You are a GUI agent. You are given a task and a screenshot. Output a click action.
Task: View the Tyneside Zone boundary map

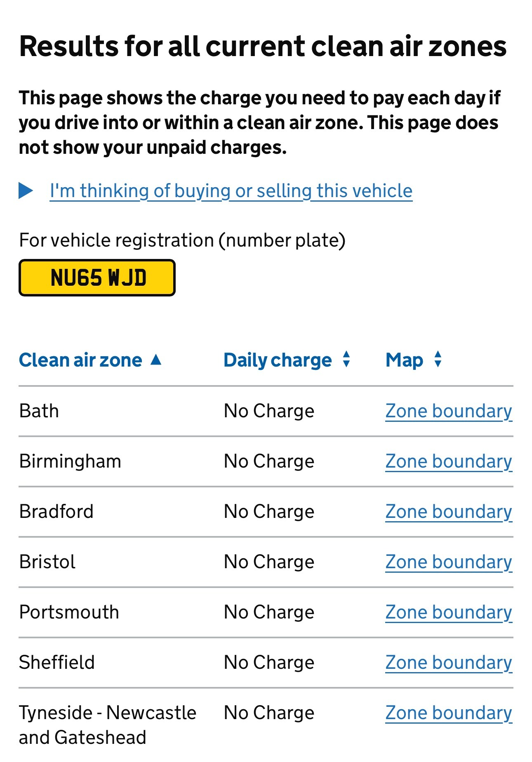(x=449, y=713)
